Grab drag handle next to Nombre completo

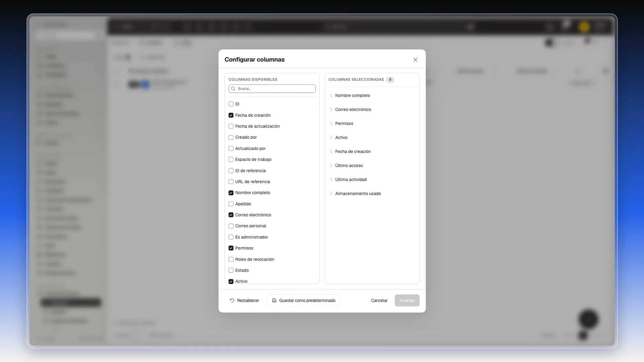(331, 96)
